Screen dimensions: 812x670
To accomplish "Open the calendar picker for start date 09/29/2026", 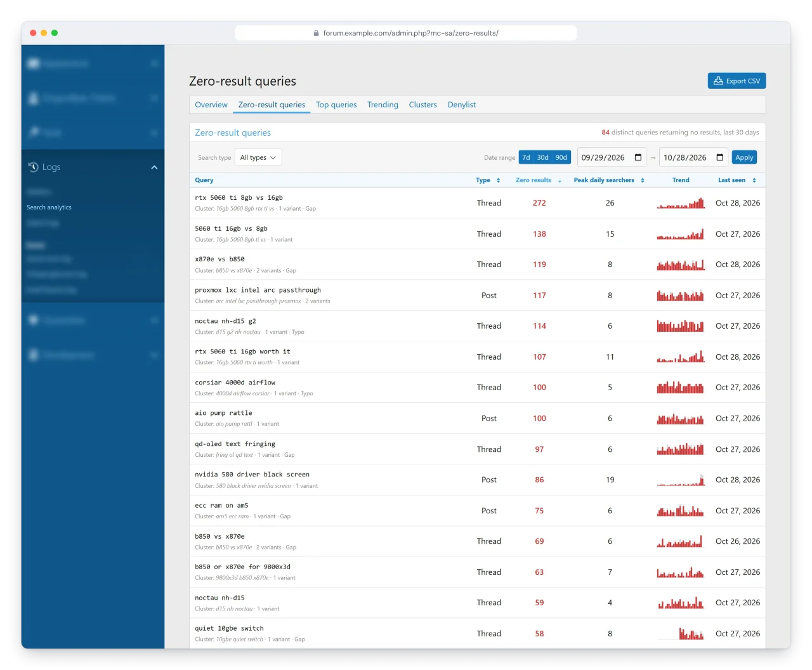I will click(638, 157).
